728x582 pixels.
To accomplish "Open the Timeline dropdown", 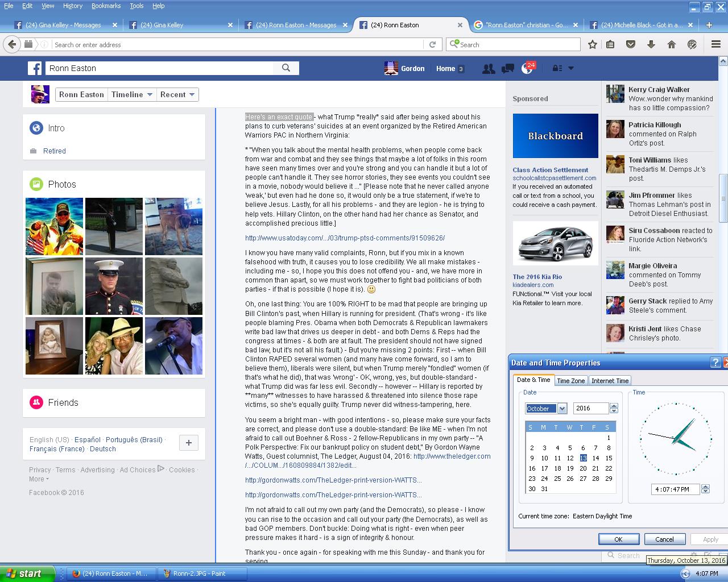I will [x=132, y=94].
